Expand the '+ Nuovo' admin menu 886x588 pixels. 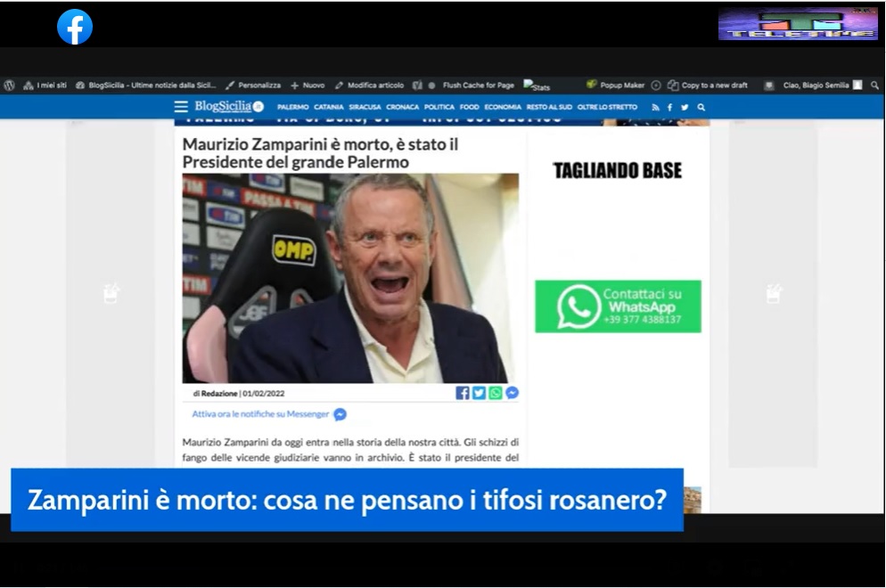[x=308, y=86]
